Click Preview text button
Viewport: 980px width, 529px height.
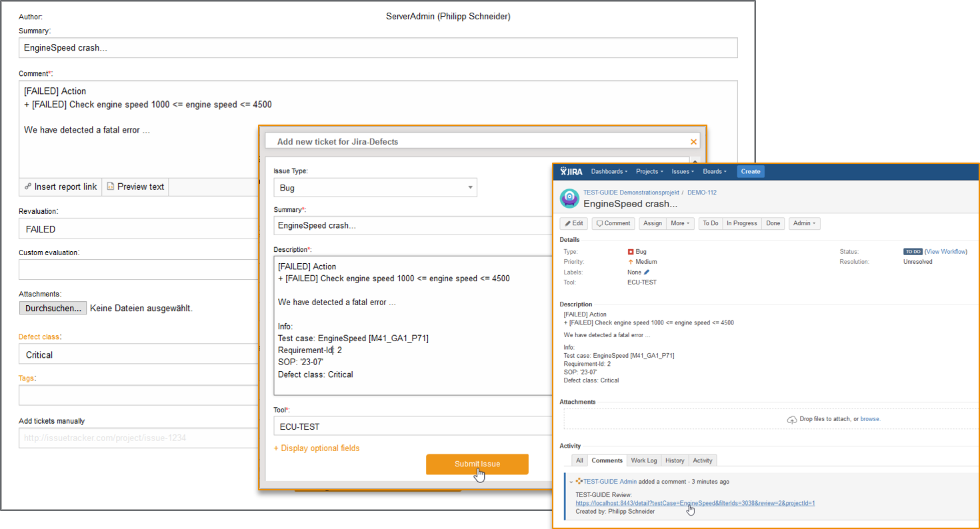pos(135,187)
